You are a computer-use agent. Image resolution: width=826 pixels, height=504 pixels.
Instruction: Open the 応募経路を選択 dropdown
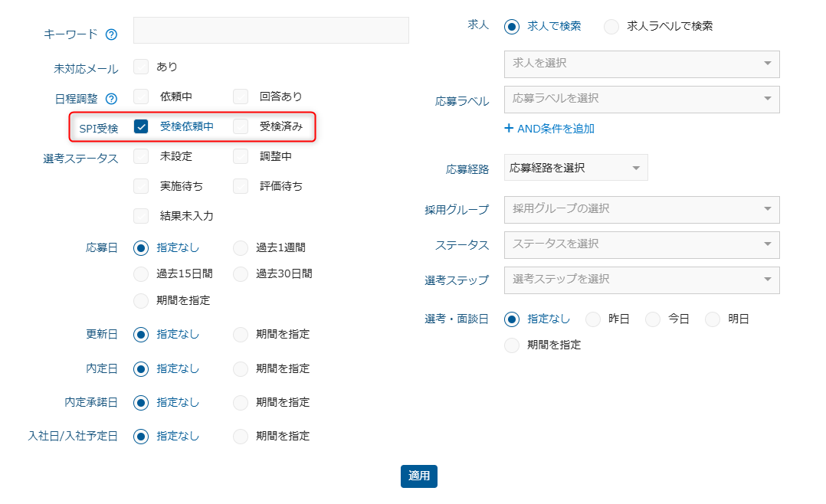(575, 168)
